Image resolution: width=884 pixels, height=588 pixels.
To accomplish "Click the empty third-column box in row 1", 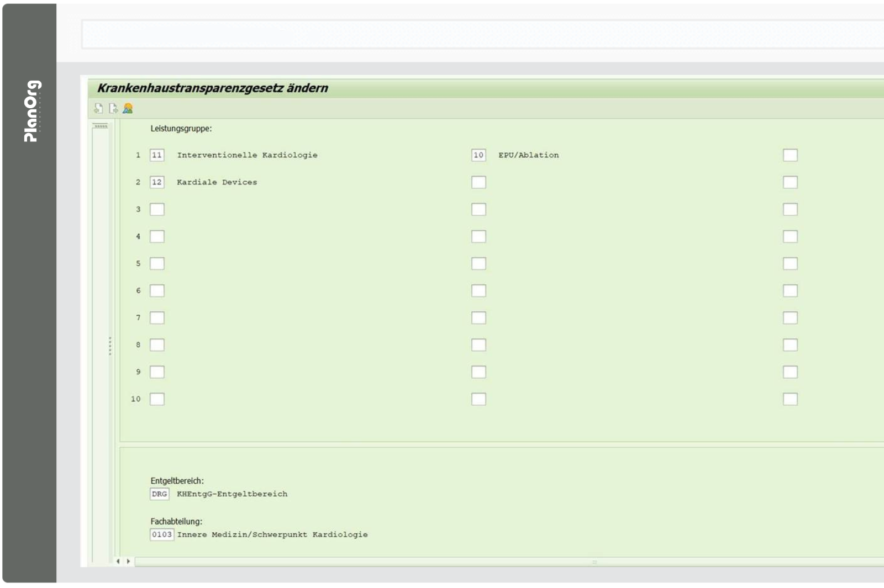I will pos(790,155).
